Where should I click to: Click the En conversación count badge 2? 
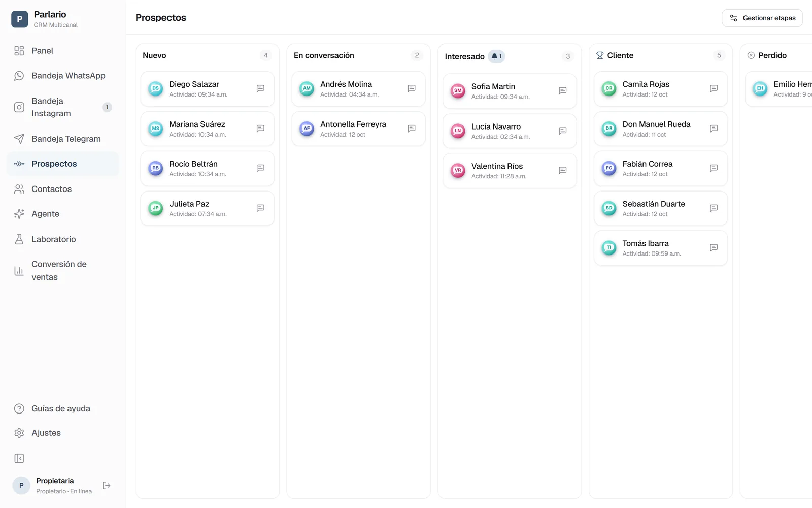(417, 55)
